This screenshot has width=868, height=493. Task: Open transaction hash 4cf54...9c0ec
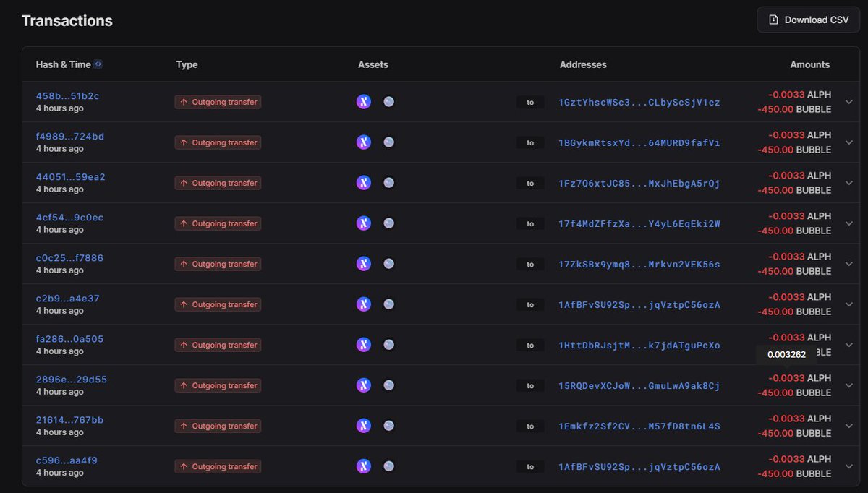[x=69, y=218]
